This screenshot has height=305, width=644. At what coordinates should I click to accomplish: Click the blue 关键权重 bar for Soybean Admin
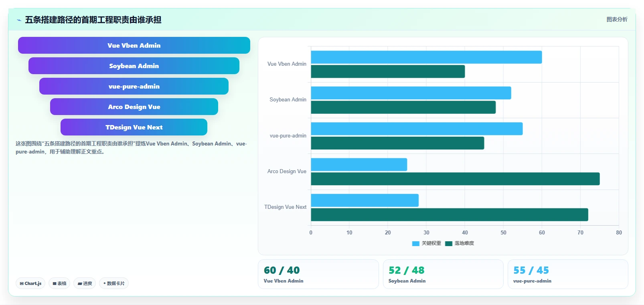tap(411, 93)
